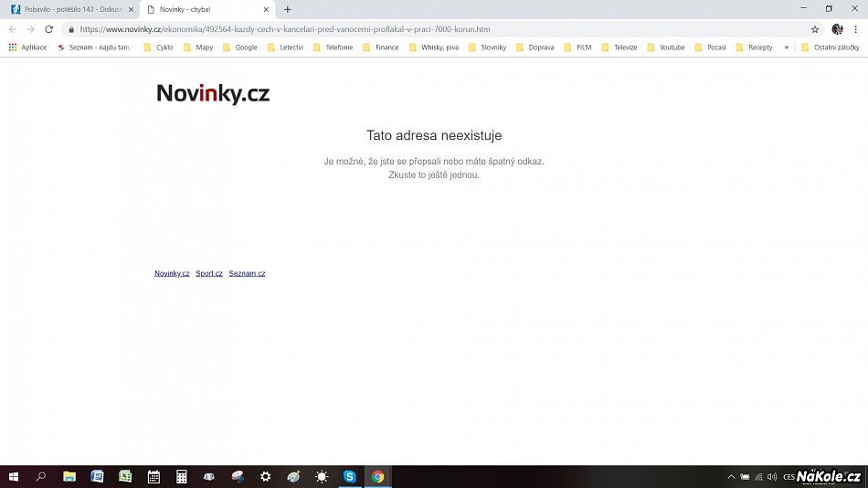This screenshot has height=488, width=868.
Task: Bookmark this page with the star
Action: 815,29
